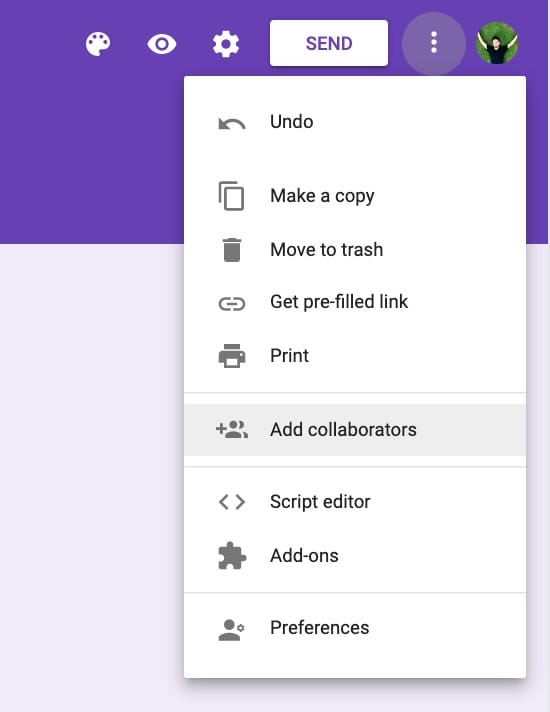Click the printer icon
This screenshot has width=550, height=712.
click(232, 356)
